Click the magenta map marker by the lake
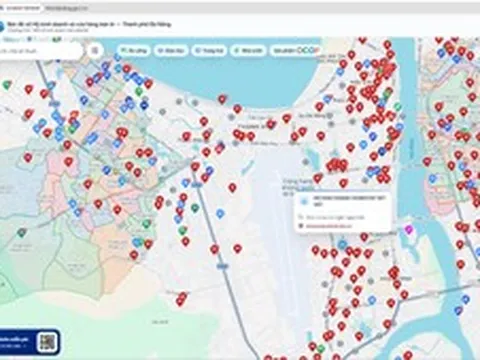Image resolution: width=480 pixels, height=360 pixels. [408, 229]
